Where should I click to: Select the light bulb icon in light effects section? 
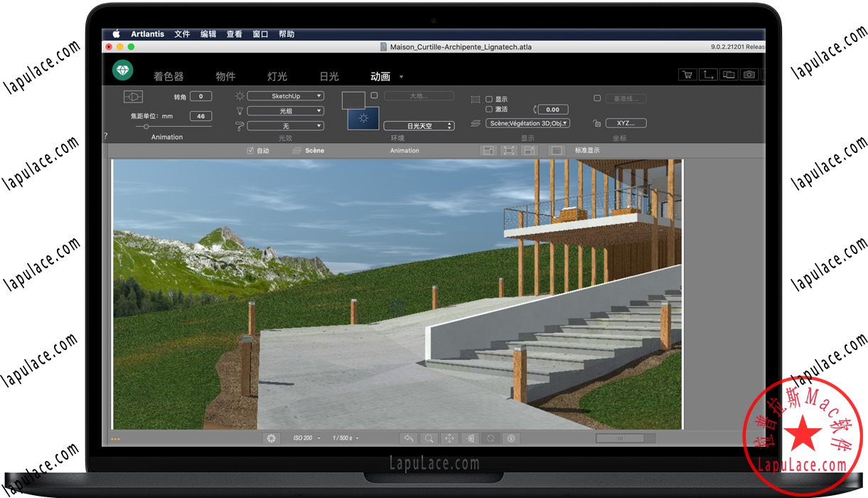(240, 111)
